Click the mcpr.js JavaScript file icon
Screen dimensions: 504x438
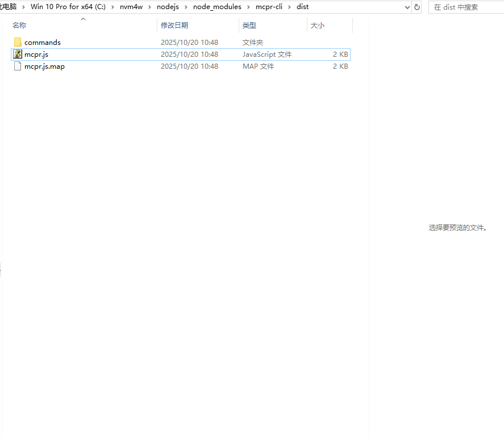pos(18,55)
